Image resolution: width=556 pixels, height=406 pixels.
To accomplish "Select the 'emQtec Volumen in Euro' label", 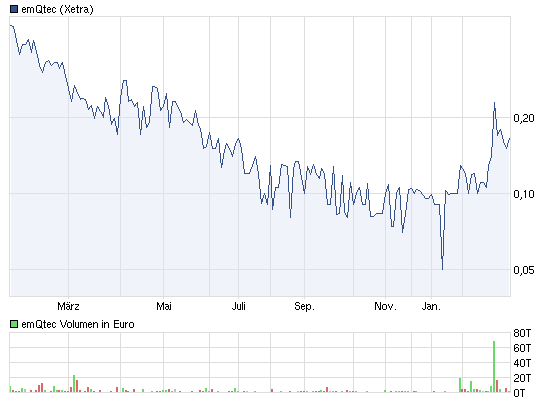I will coord(78,324).
